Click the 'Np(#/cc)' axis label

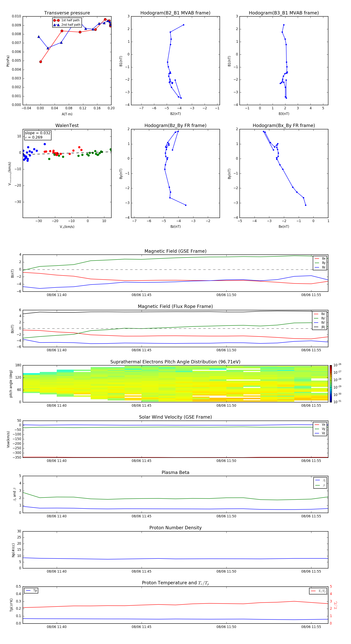13,550
